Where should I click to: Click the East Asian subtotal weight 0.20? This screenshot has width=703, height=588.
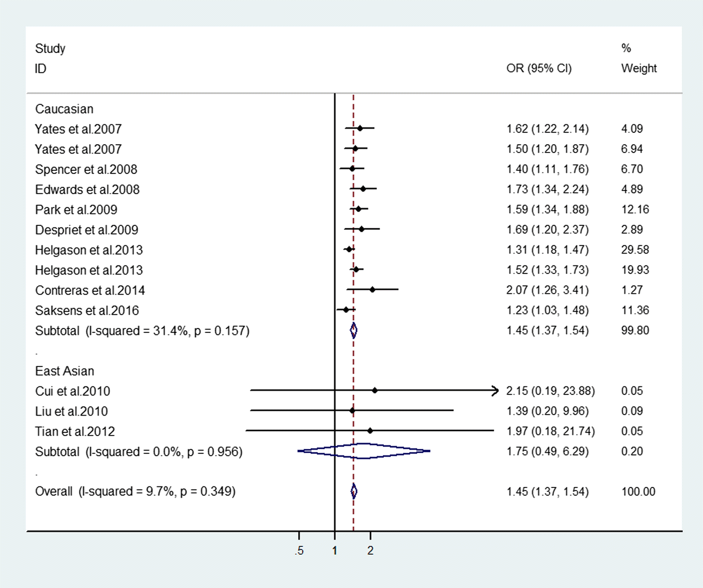[632, 451]
